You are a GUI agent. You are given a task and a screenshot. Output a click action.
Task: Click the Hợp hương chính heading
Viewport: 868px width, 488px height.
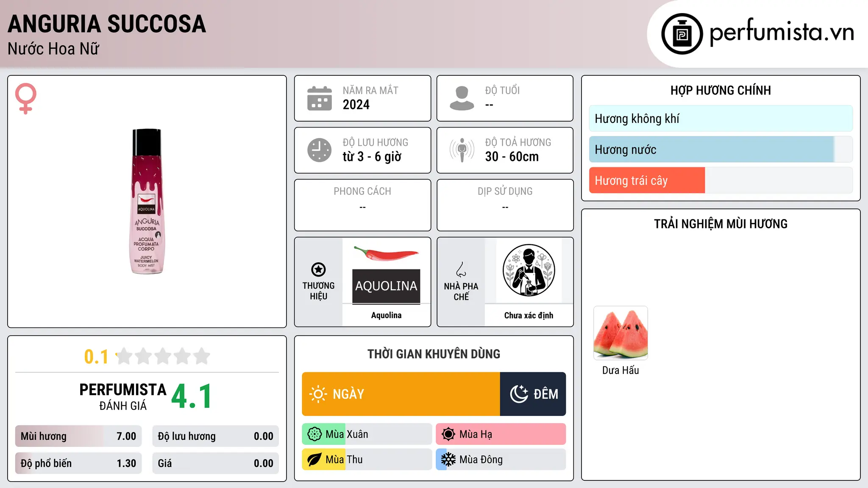[721, 90]
